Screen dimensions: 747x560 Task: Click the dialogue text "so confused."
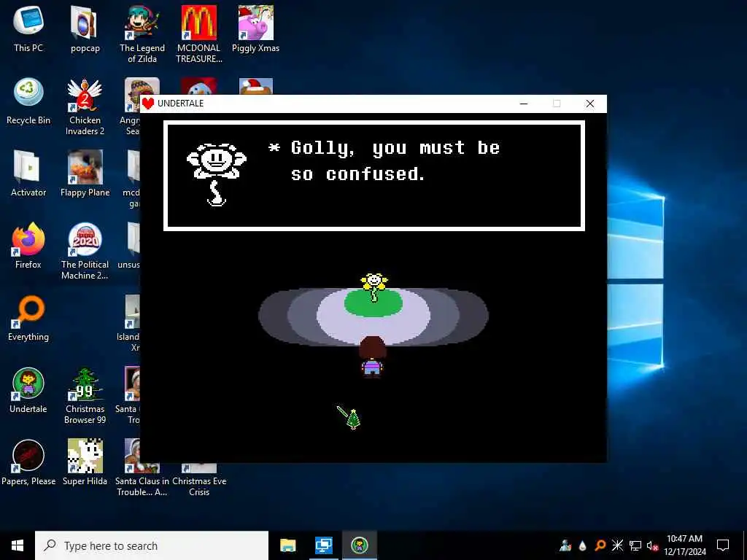coord(357,174)
